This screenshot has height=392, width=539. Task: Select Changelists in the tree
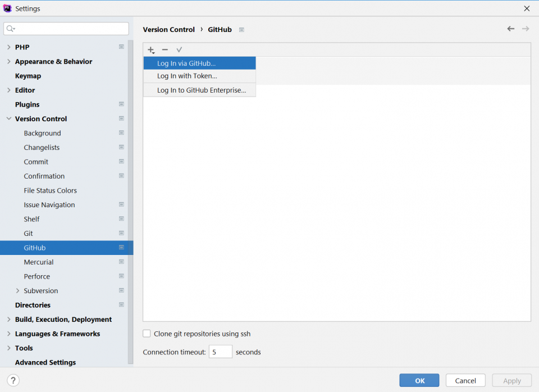42,148
